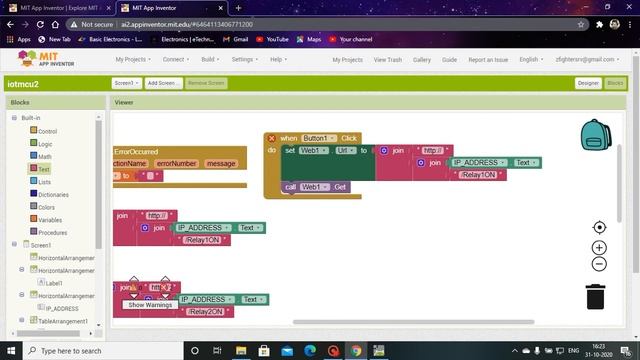Open the account email dropdown

pos(587,60)
